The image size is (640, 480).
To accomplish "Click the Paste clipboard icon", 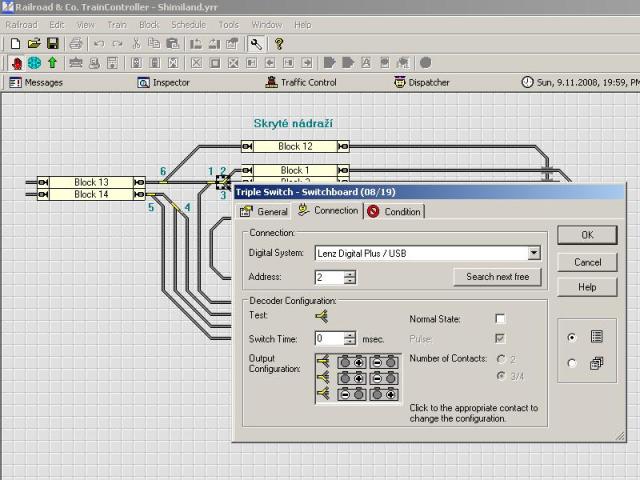I will [x=173, y=44].
